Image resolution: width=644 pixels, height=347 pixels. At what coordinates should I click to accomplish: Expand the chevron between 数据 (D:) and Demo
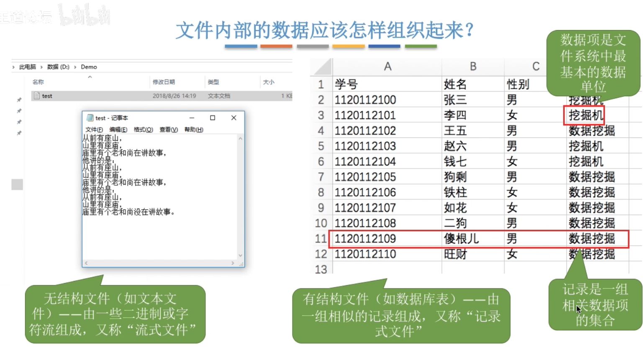(75, 67)
